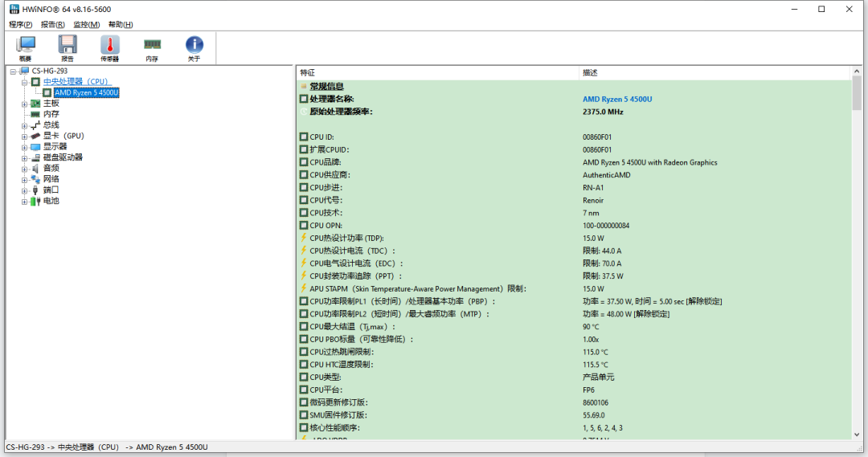Expand the 总线 tree node
The image size is (868, 457).
point(24,125)
